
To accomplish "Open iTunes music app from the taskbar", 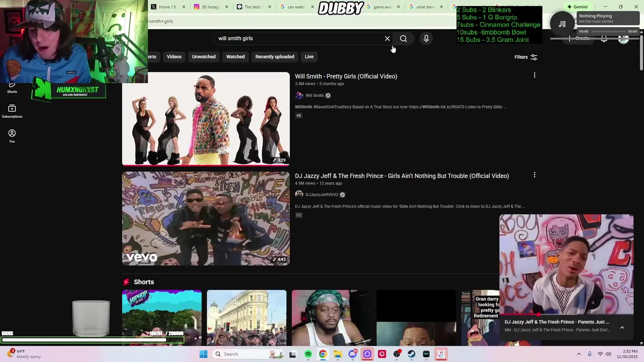I will (x=441, y=354).
